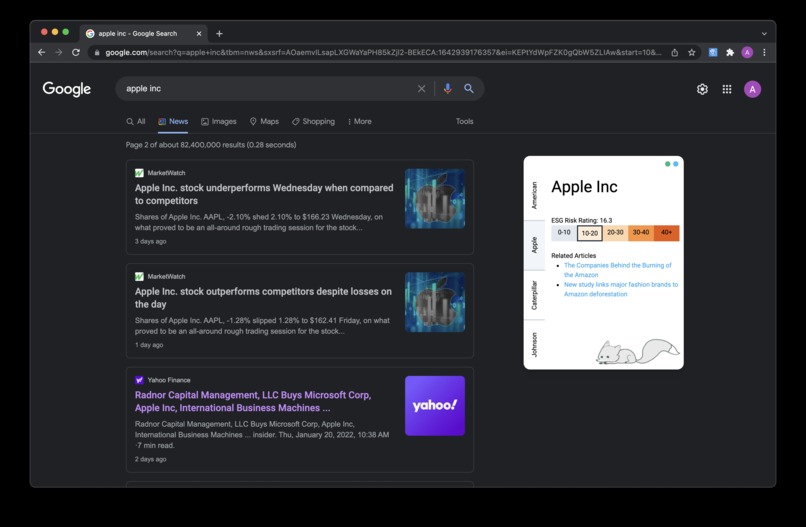Click the Google account avatar
This screenshot has width=806, height=527.
pyautogui.click(x=753, y=89)
